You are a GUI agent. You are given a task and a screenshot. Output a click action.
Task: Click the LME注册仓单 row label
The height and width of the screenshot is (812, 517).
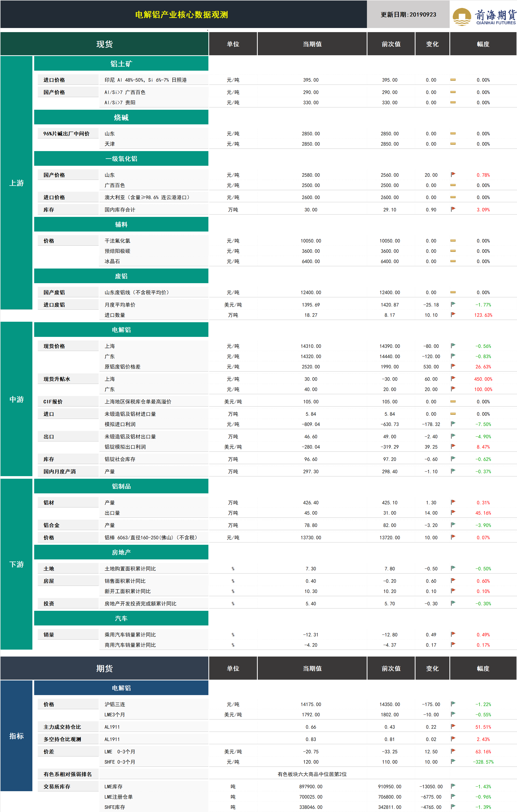[x=118, y=797]
